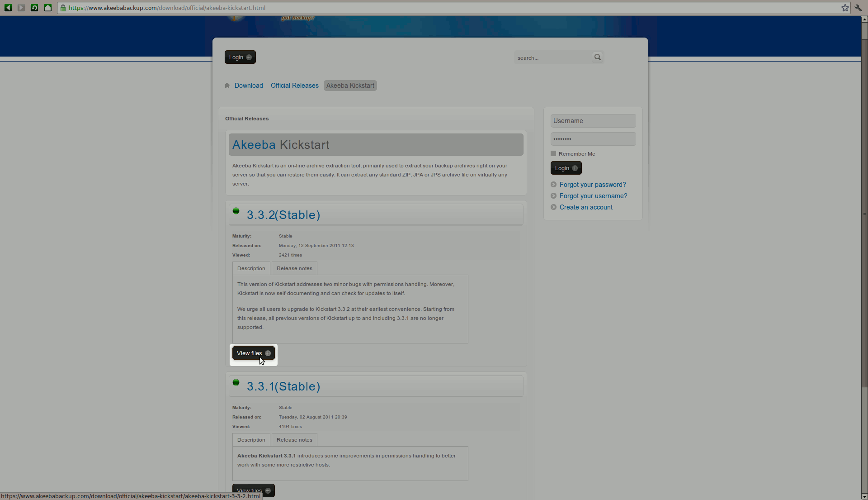Image resolution: width=868 pixels, height=500 pixels.
Task: Click the browser back arrow icon
Action: pyautogui.click(x=8, y=8)
